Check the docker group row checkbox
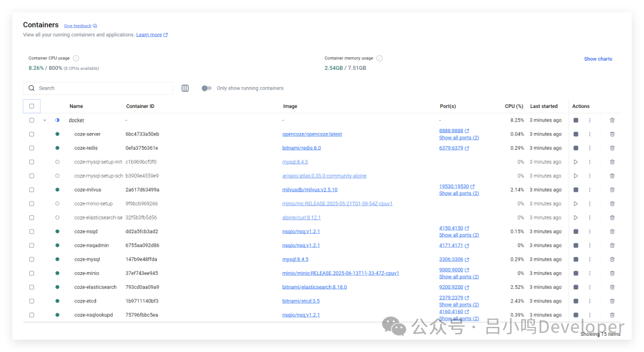 [32, 121]
